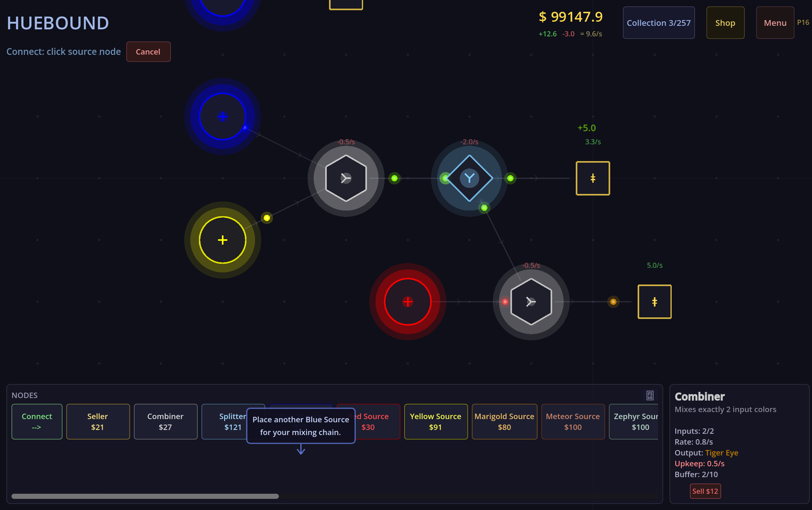Click the Seller node showing 3.3/s output

(x=593, y=178)
